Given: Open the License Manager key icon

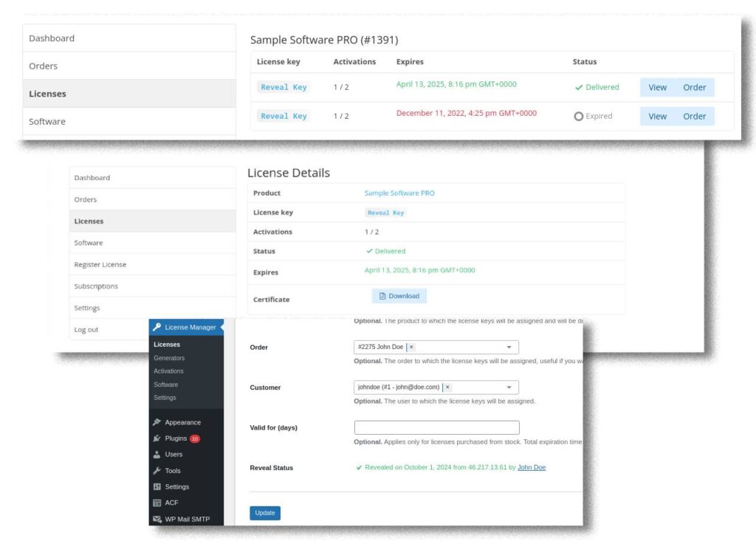Looking at the screenshot, I should (157, 327).
